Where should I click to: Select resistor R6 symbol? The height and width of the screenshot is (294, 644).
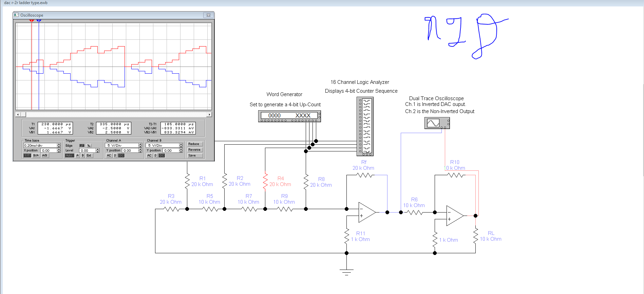coord(415,213)
